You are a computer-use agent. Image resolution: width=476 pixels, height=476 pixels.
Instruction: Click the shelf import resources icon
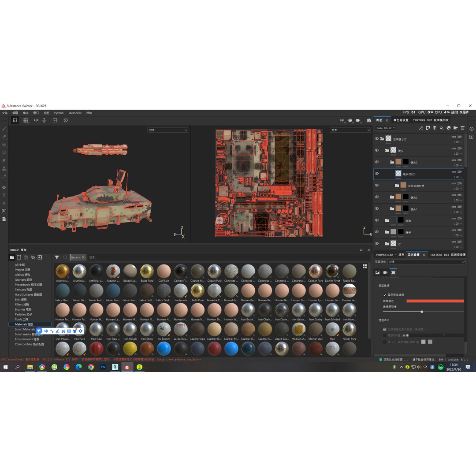(40, 257)
